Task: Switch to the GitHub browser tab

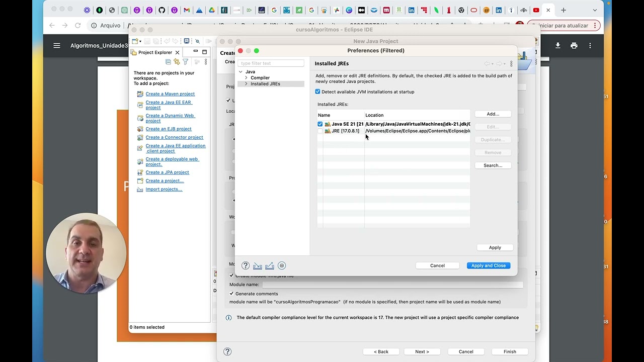Action: [162, 10]
